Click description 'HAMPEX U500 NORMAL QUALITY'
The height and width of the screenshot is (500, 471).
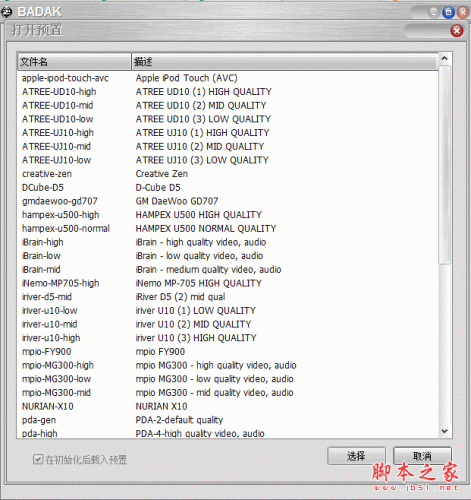click(206, 228)
